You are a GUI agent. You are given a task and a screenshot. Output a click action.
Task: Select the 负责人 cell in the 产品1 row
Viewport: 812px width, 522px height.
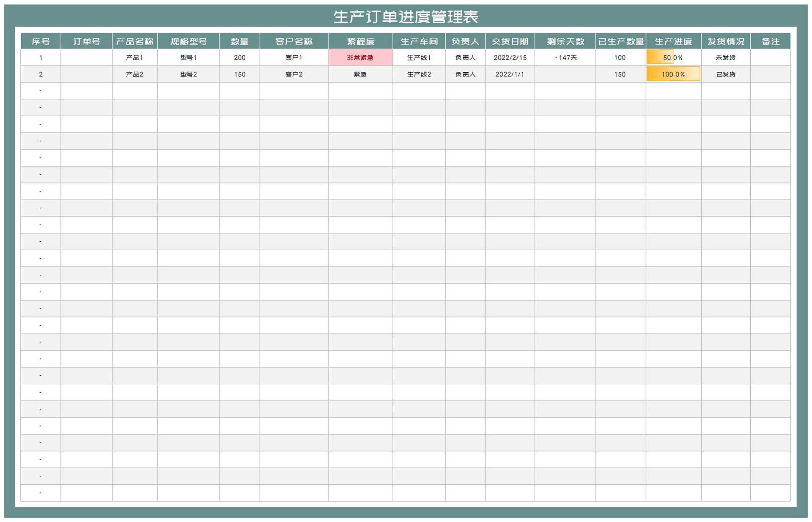(465, 57)
